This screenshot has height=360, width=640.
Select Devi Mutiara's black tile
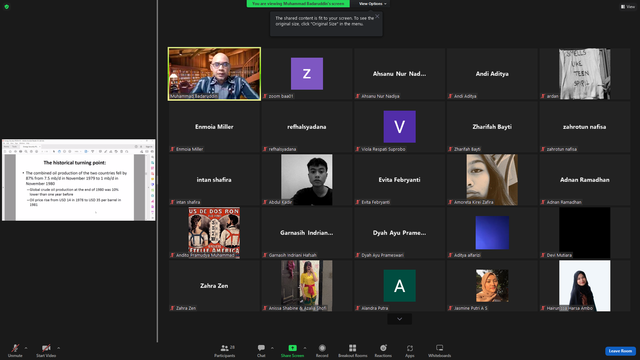click(584, 233)
